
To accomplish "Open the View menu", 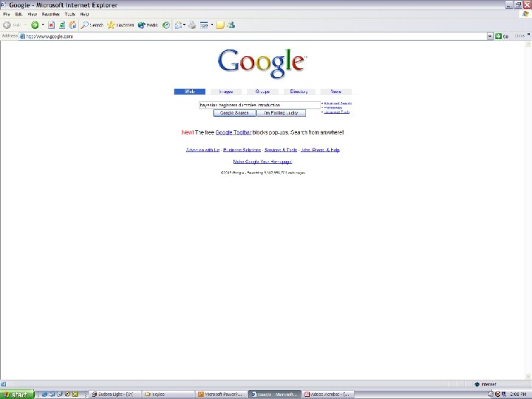I will pyautogui.click(x=33, y=14).
